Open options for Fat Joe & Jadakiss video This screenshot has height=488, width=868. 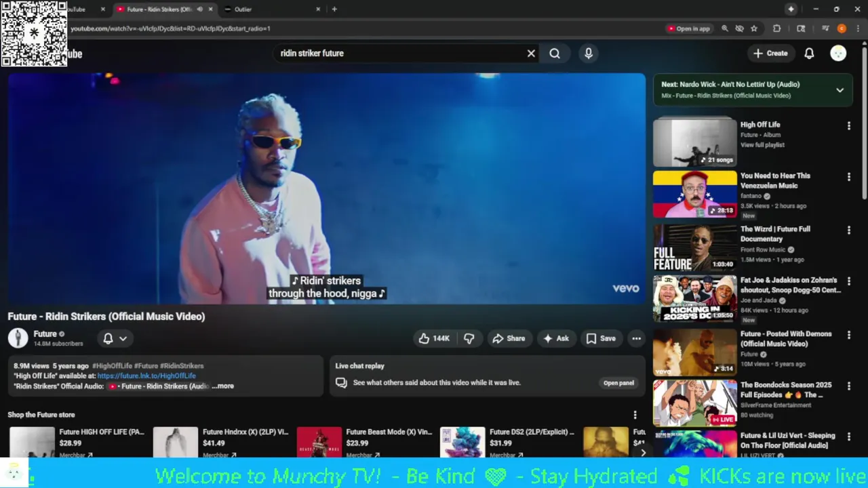point(848,281)
